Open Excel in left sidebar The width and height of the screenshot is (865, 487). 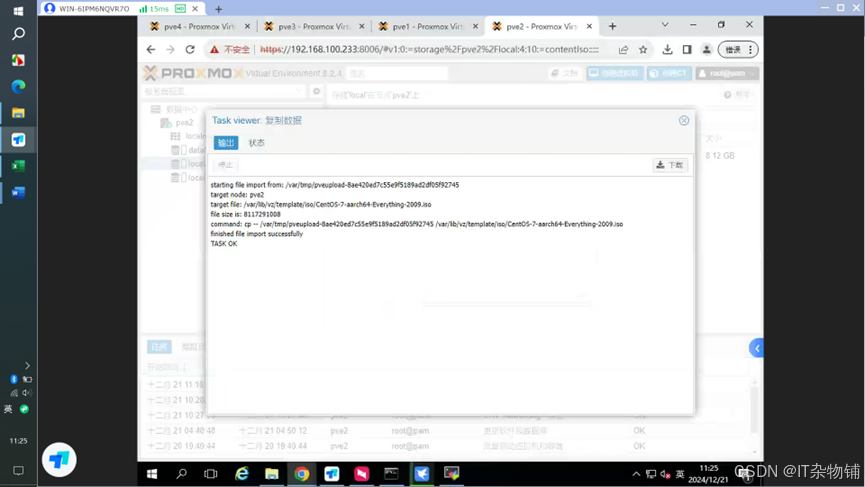(x=18, y=166)
